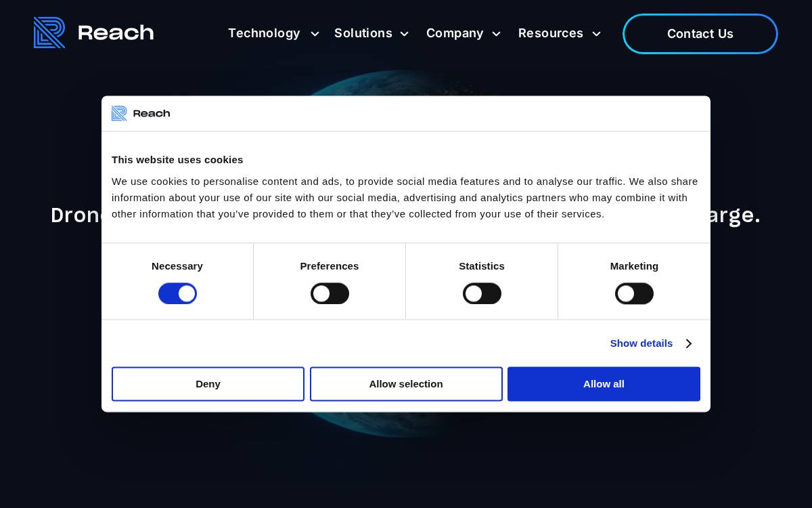
Task: Expand the Technology dropdown chevron
Action: 315,34
